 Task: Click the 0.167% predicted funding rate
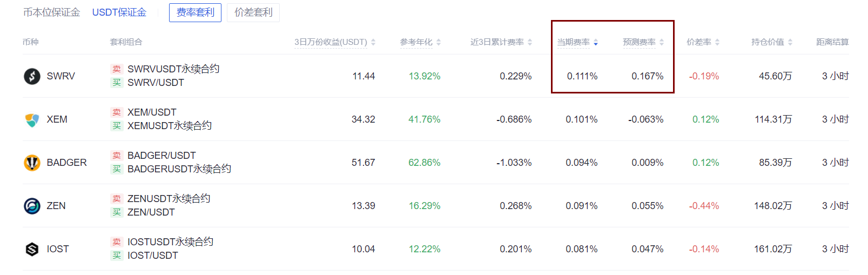[x=648, y=76]
